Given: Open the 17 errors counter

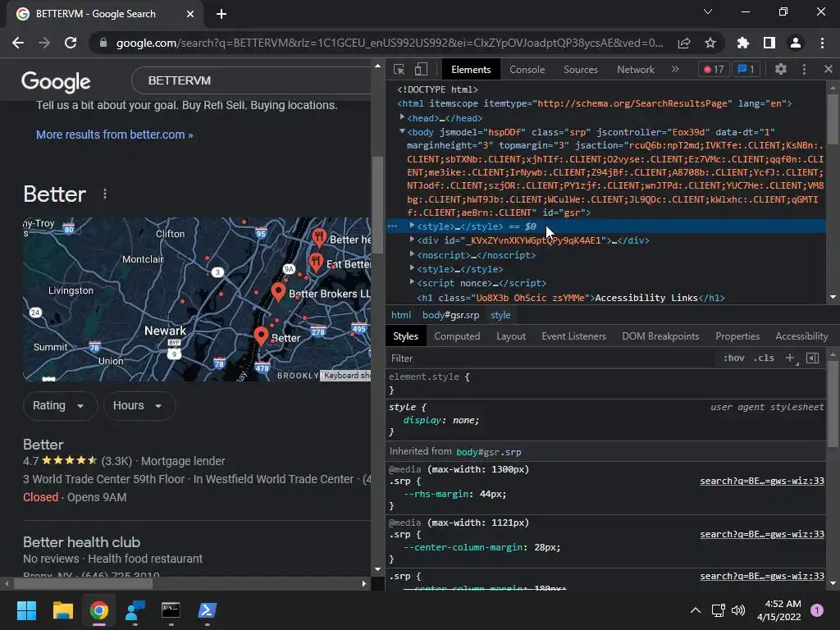Looking at the screenshot, I should (714, 69).
